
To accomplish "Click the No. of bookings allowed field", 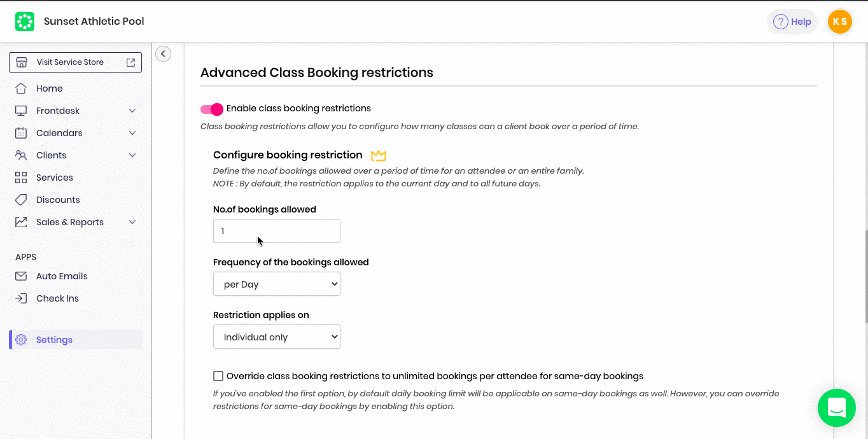I will [277, 231].
